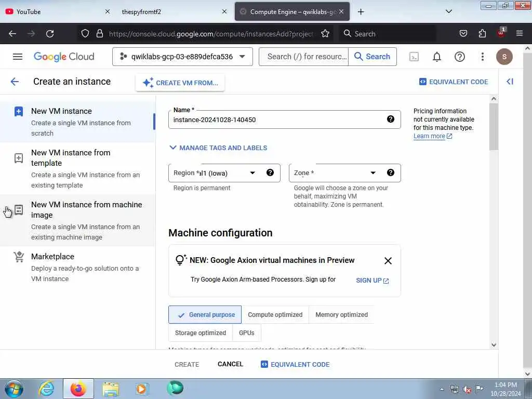Switch to the YouTube tab
This screenshot has width=532, height=399.
(51, 11)
